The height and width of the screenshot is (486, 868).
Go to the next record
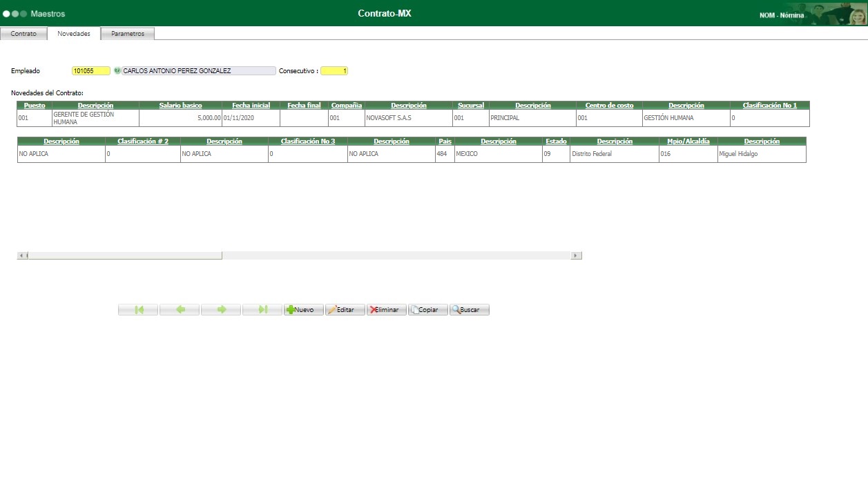click(221, 310)
